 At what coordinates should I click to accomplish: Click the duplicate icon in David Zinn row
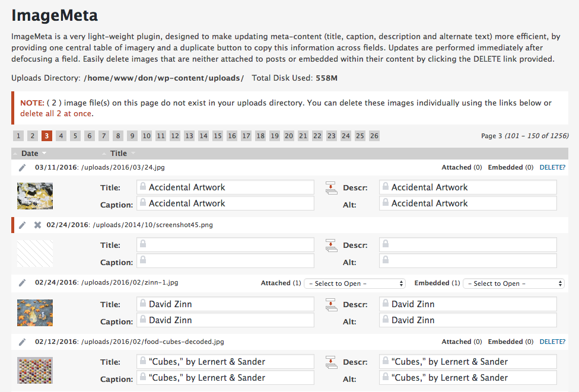(331, 305)
